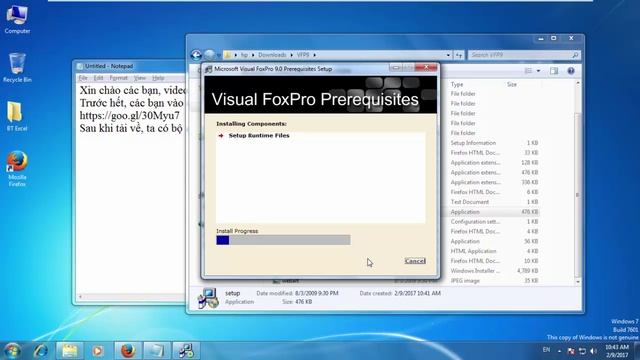Select the Windows Installer file row
This screenshot has height=360, width=640.
tap(493, 271)
